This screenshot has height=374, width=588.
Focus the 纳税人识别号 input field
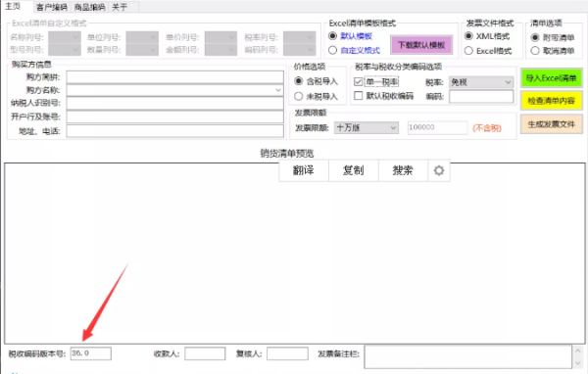(x=174, y=103)
